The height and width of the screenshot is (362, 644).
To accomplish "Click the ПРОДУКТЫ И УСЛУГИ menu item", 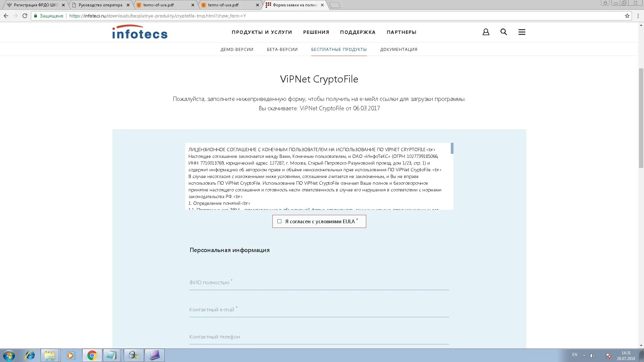I will (x=261, y=32).
